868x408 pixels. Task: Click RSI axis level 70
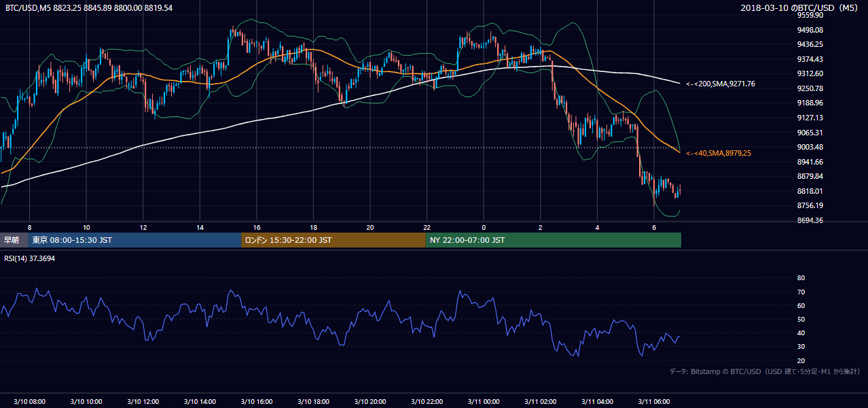801,292
